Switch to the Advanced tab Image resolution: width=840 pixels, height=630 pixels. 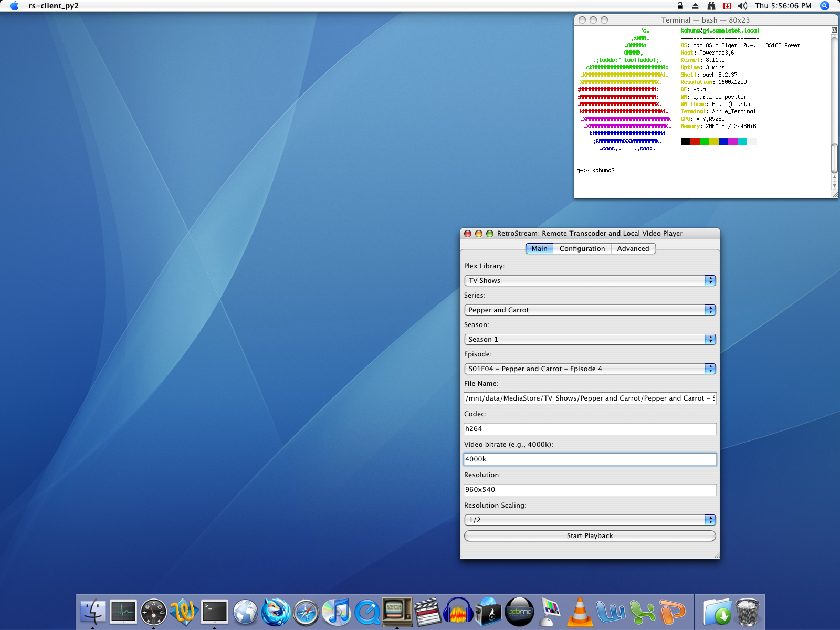633,249
